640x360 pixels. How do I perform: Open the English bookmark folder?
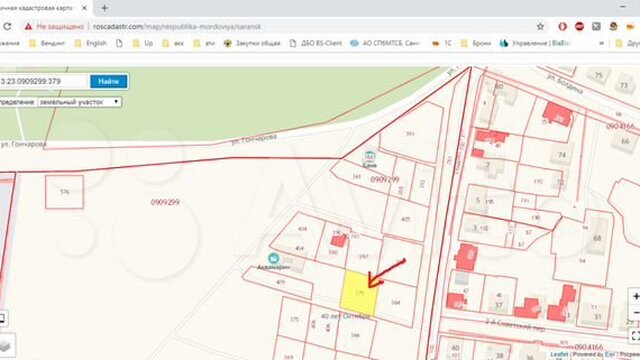(x=91, y=43)
